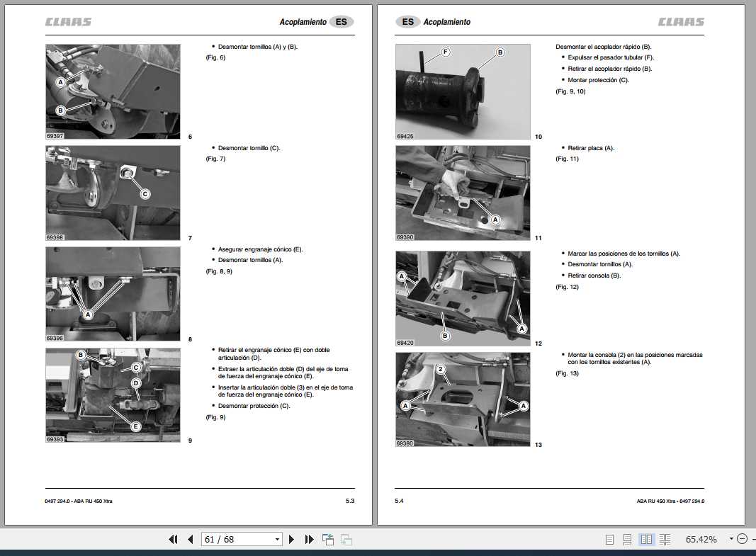Click figure 13 photo numbered 69380
Image resolution: width=756 pixels, height=556 pixels.
click(x=463, y=399)
